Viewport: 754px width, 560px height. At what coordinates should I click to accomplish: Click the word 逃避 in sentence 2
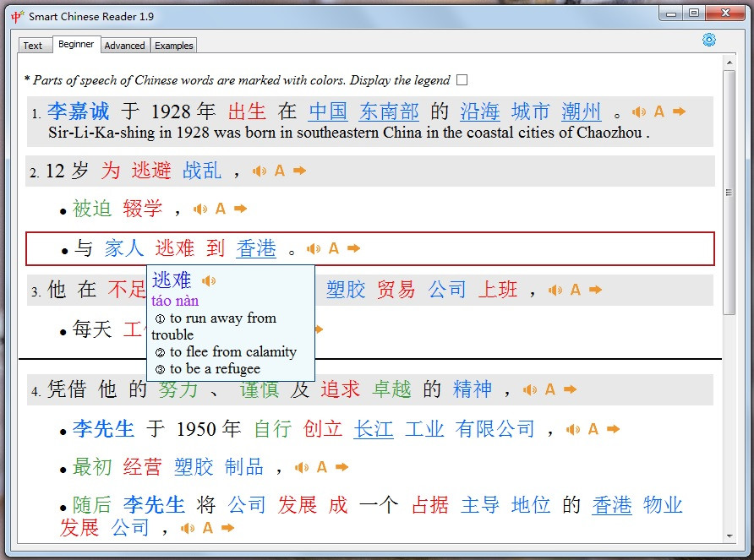pyautogui.click(x=151, y=171)
